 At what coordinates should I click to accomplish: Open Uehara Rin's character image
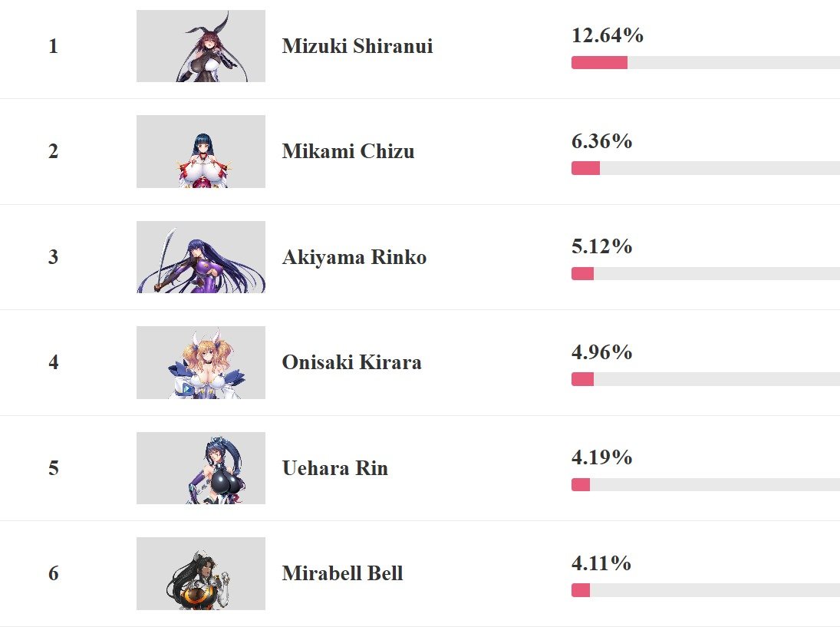pos(201,468)
